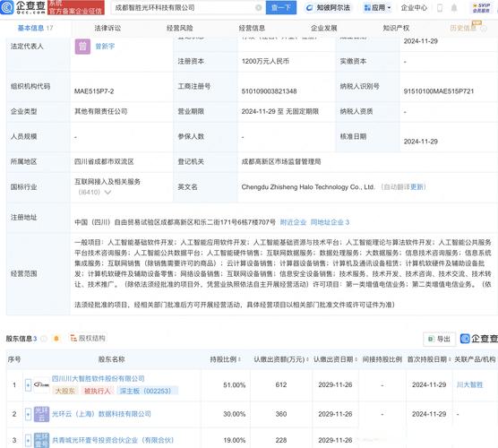Open related product 川大智胜 link
Screen dimensions: 498x448
coord(469,384)
